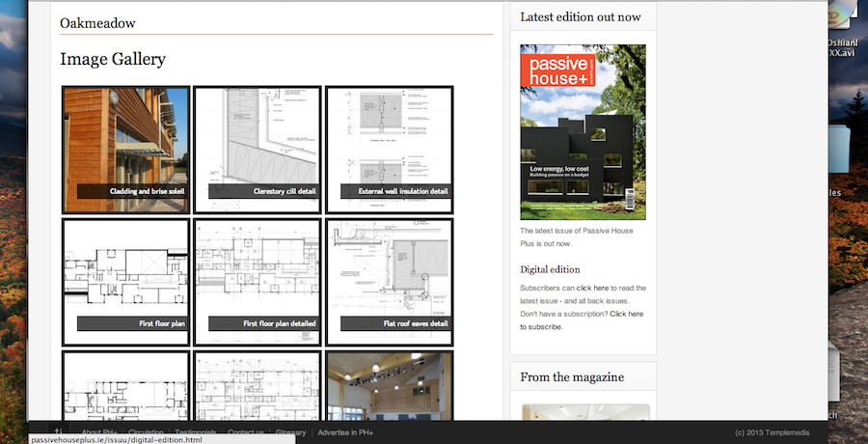Click the 'click here' link to read latest issue

[592, 289]
